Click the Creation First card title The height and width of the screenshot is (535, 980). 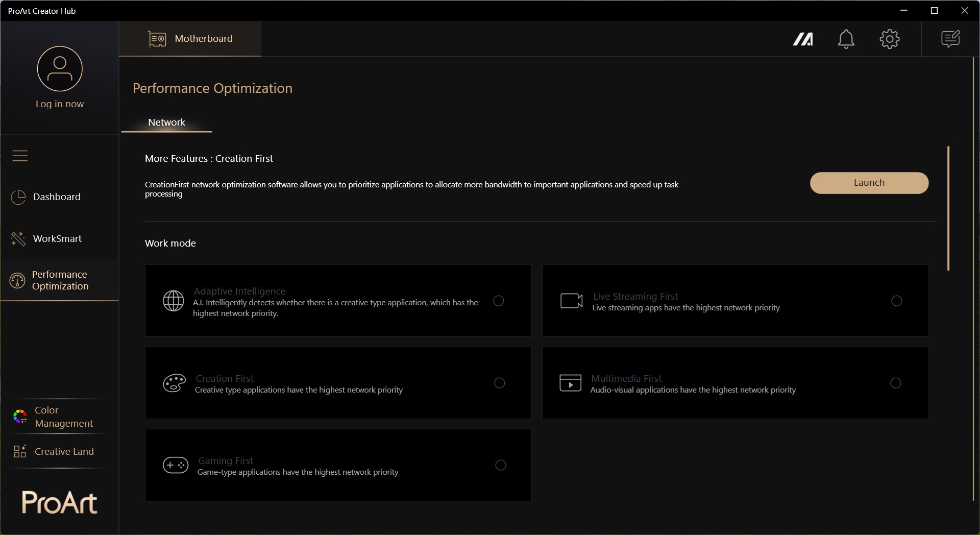point(225,378)
